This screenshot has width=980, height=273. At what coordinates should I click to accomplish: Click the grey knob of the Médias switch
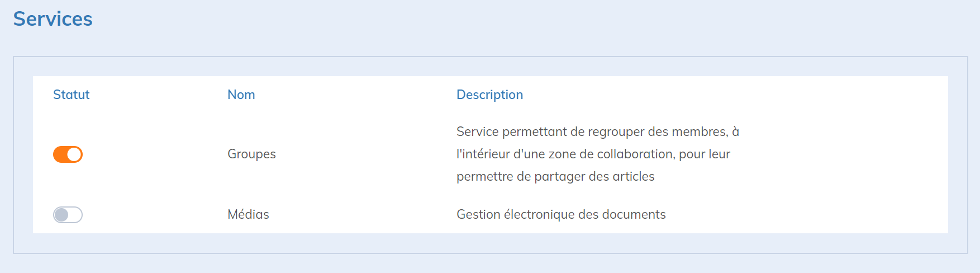coord(61,215)
